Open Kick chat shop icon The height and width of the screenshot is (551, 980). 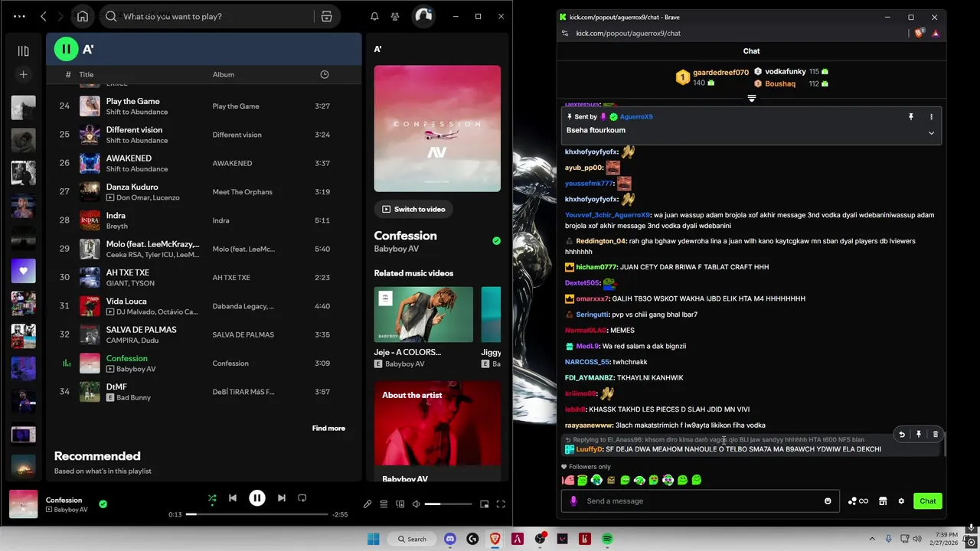pos(883,500)
